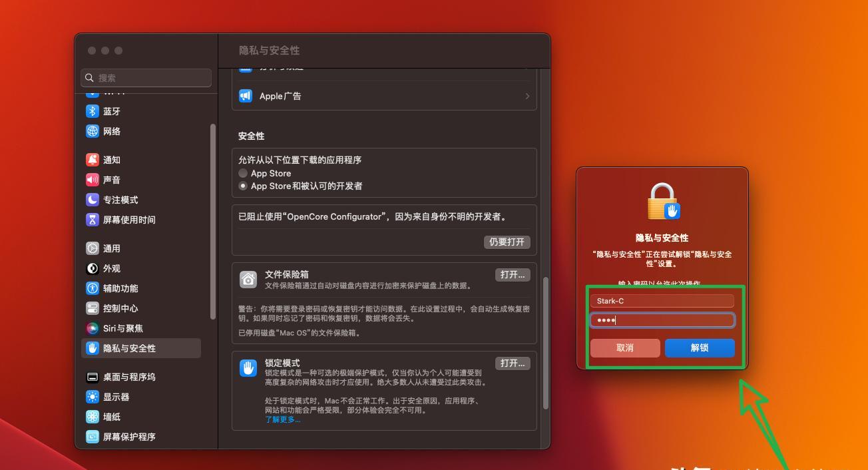Select the Appearance (外观) icon
This screenshot has height=470, width=868.
coord(93,268)
